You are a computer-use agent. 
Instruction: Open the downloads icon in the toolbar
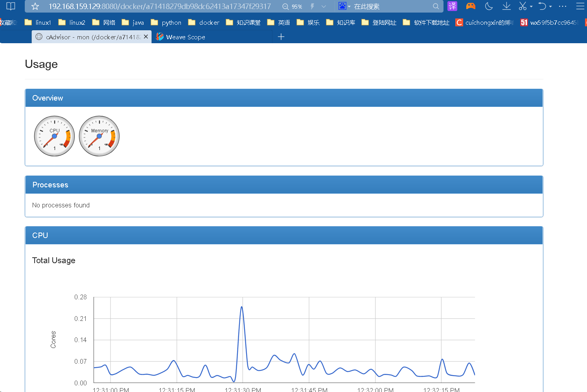pyautogui.click(x=506, y=6)
